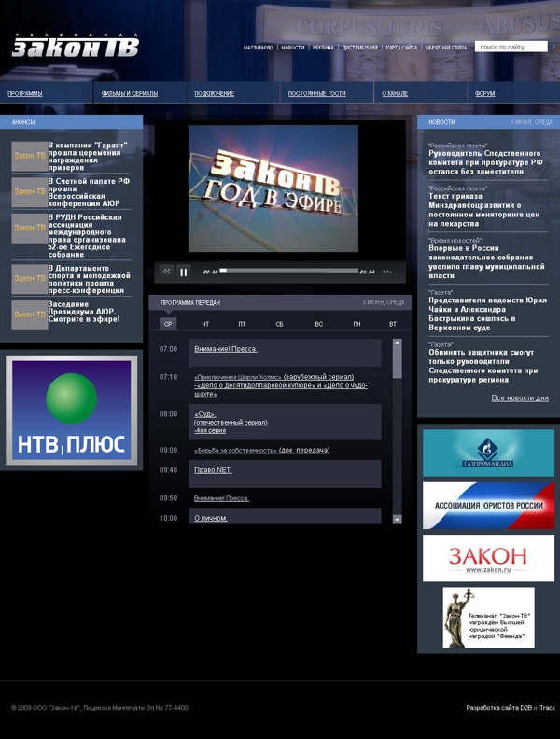Open Заседание Президиума АЮР announcement
560x739 pixels.
point(84,312)
